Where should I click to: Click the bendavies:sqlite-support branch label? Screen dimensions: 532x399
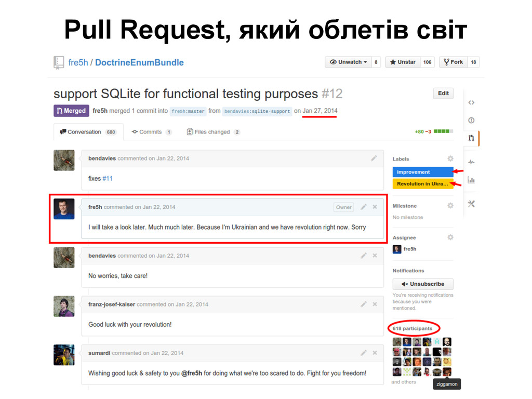pos(257,111)
